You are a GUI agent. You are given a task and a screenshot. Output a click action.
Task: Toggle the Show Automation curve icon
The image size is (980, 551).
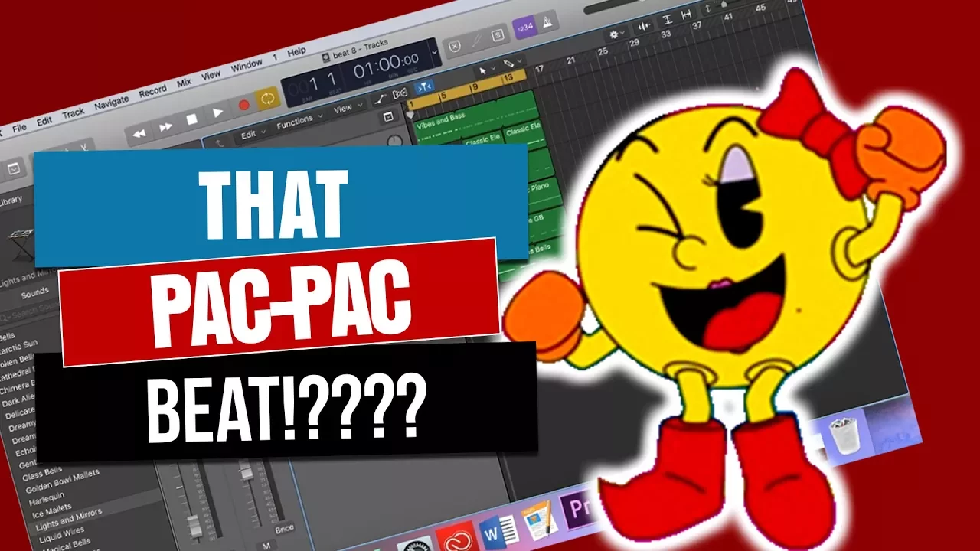point(381,100)
